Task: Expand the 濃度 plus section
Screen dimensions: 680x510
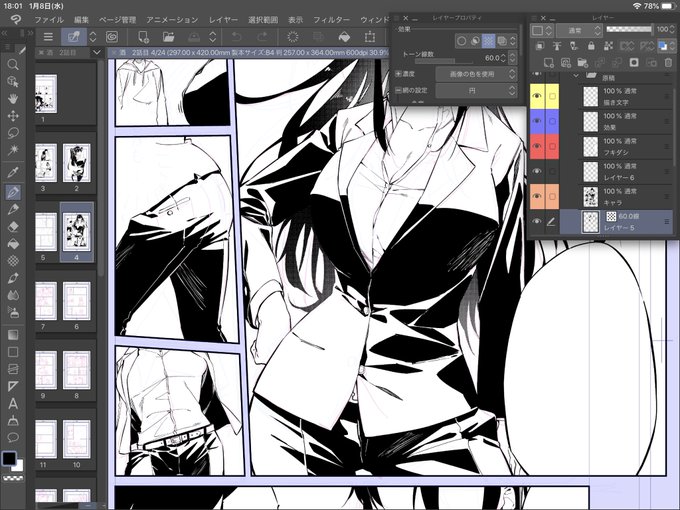Action: [x=398, y=74]
